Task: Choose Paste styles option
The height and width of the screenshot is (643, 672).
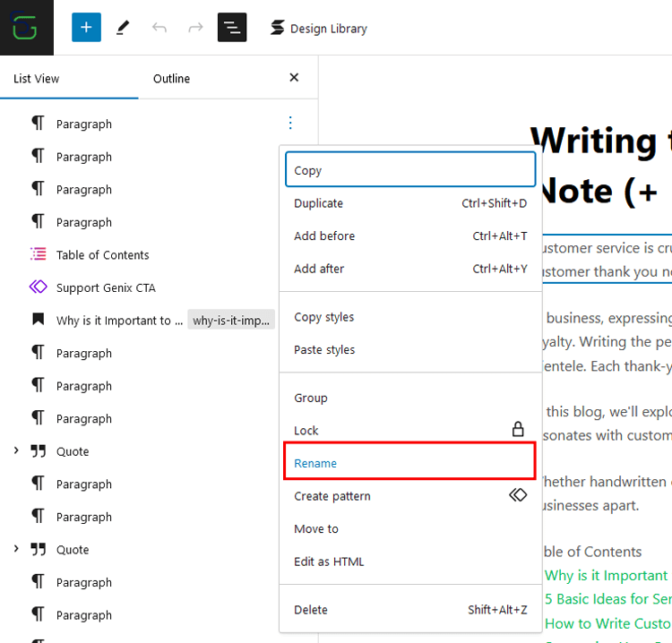Action: tap(410, 349)
